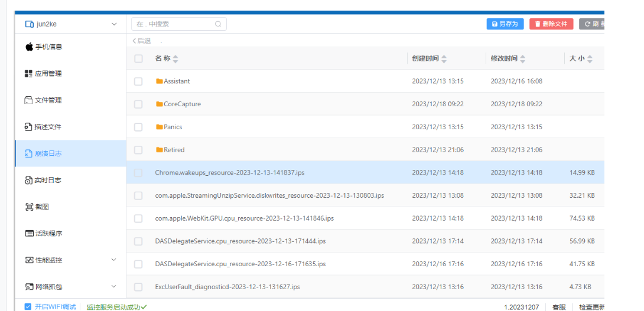Screen dimensions: 644x311
Task: Open the 手机信息 phone info section
Action: coord(70,47)
